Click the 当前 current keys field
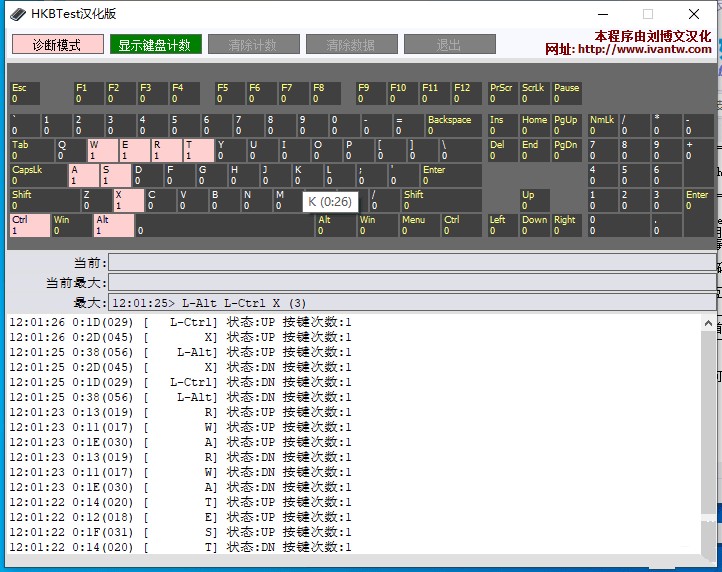Image resolution: width=722 pixels, height=572 pixels. click(x=412, y=263)
